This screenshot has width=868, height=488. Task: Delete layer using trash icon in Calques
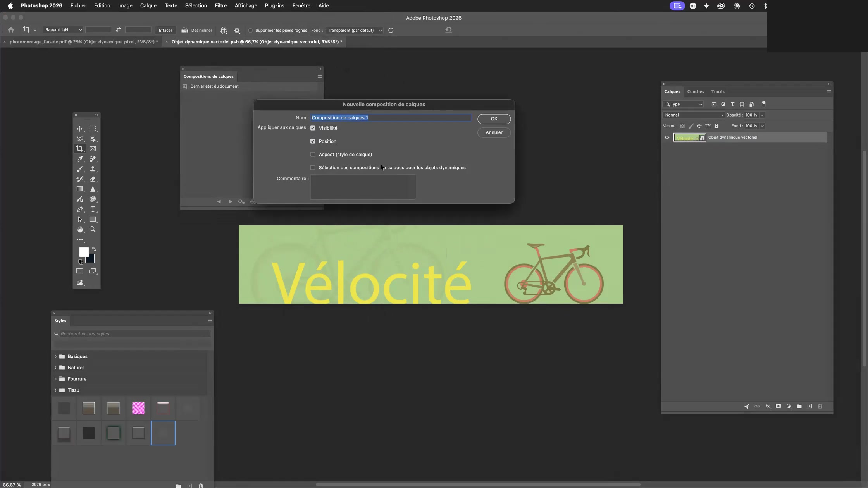point(820,406)
